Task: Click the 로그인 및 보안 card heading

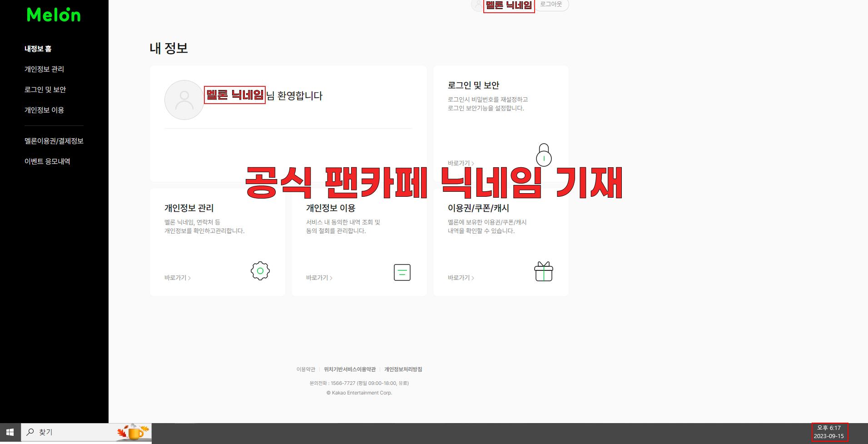Action: click(x=473, y=85)
